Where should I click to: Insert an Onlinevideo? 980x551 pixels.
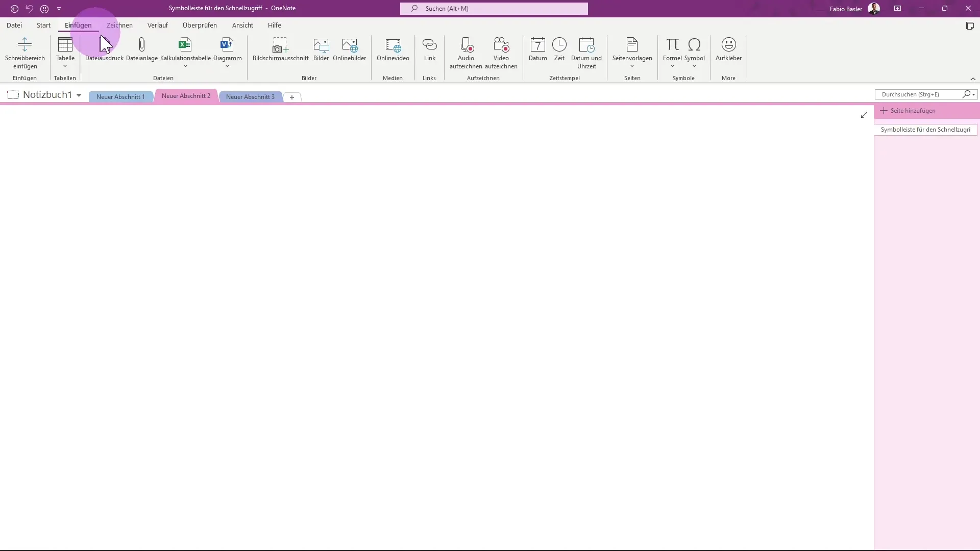(x=393, y=49)
